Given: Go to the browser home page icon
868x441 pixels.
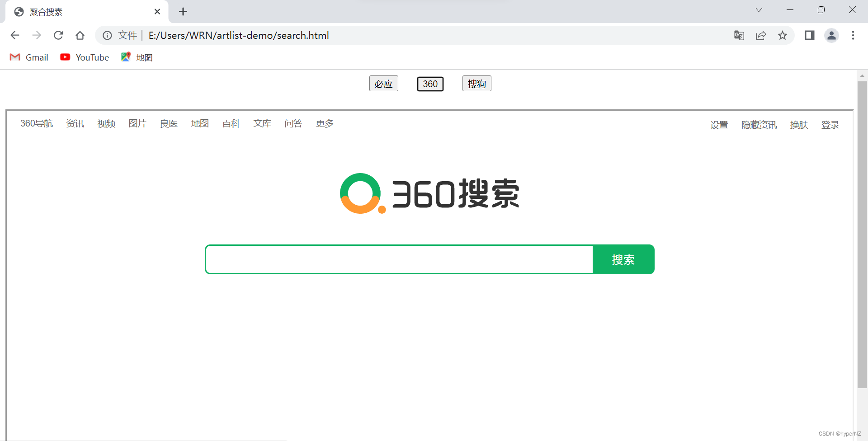Looking at the screenshot, I should pyautogui.click(x=80, y=35).
